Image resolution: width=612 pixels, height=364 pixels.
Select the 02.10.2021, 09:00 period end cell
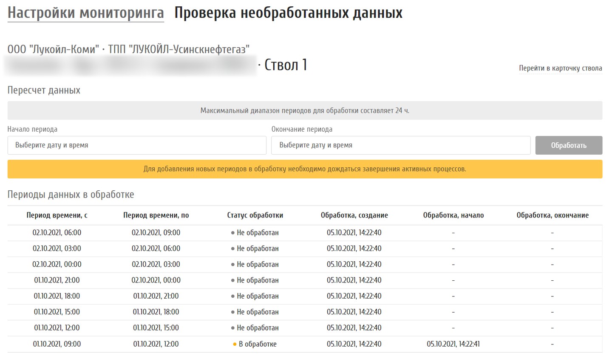point(156,233)
